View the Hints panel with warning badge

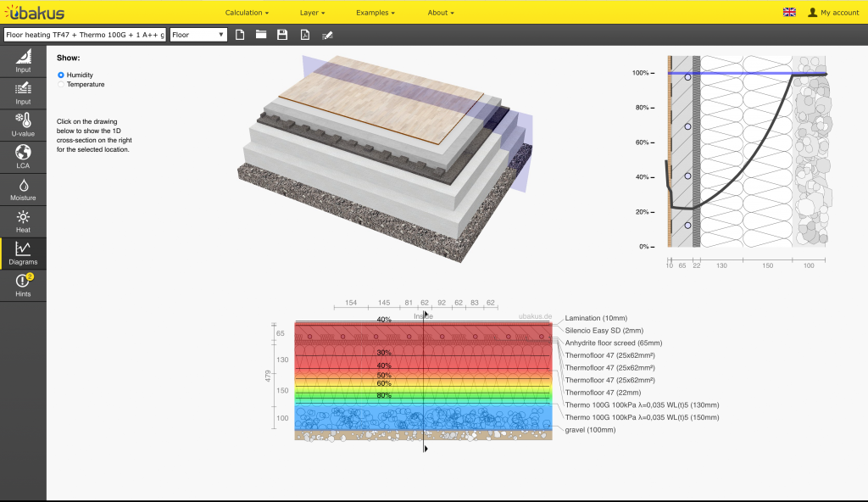pyautogui.click(x=23, y=286)
